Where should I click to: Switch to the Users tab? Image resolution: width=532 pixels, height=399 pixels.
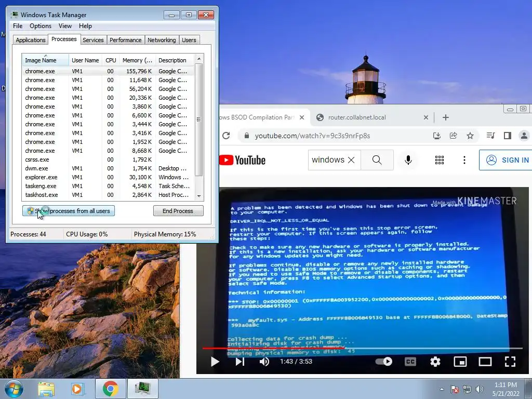189,40
